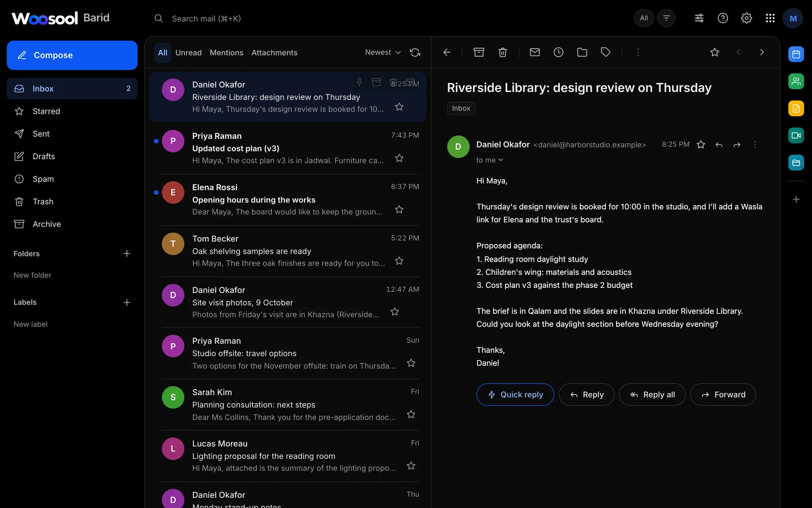Screen dimensions: 812x508
Task: Open display preferences sliders icon
Action: (x=699, y=18)
